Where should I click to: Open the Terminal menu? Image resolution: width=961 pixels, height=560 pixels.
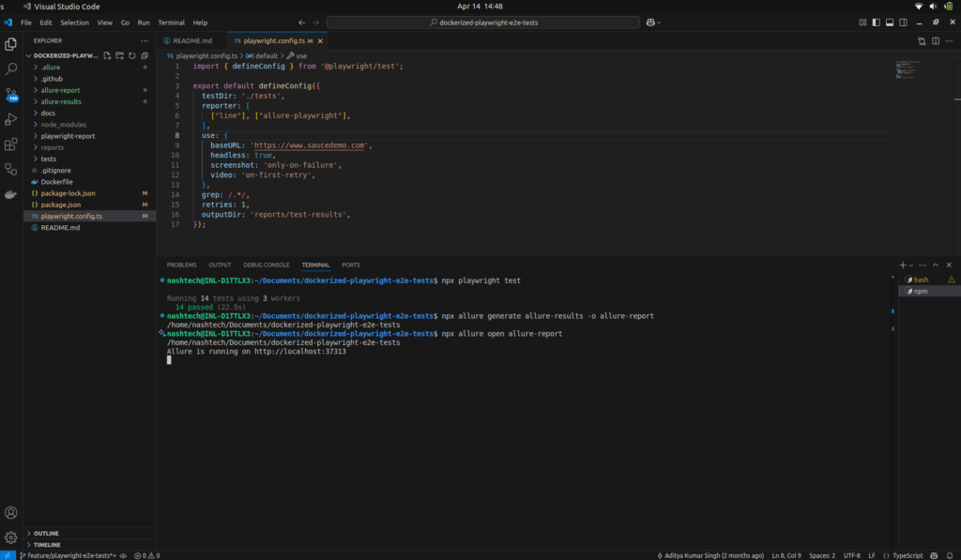[171, 22]
